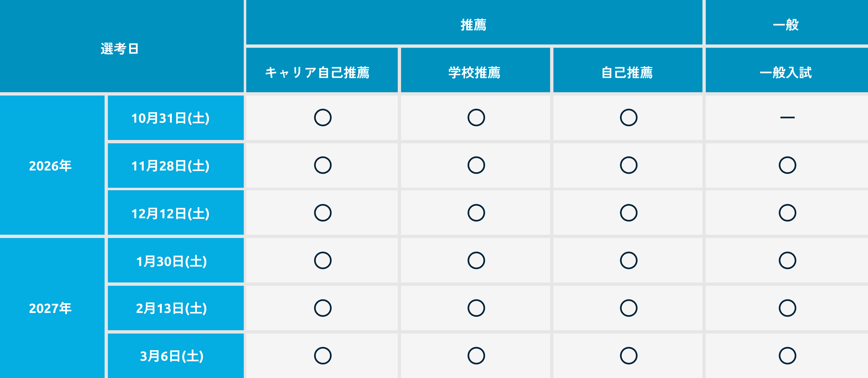Click the 選考日 header cell
This screenshot has width=868, height=378.
point(120,48)
